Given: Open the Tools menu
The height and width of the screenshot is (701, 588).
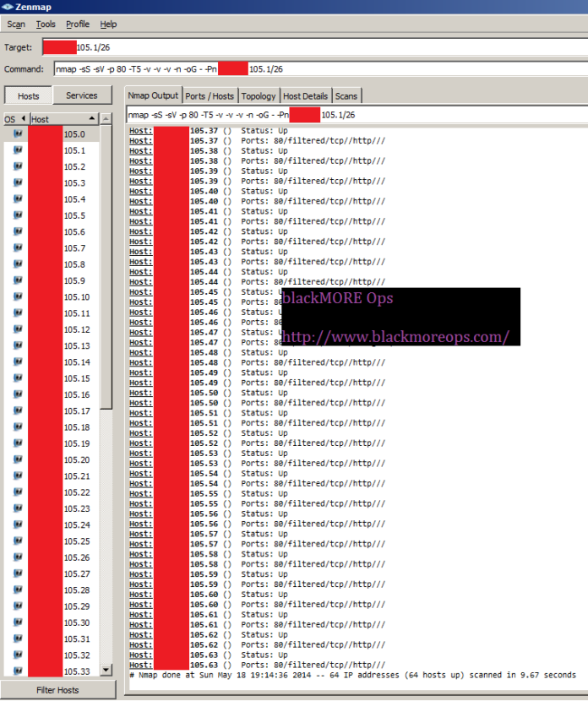Looking at the screenshot, I should pos(46,24).
